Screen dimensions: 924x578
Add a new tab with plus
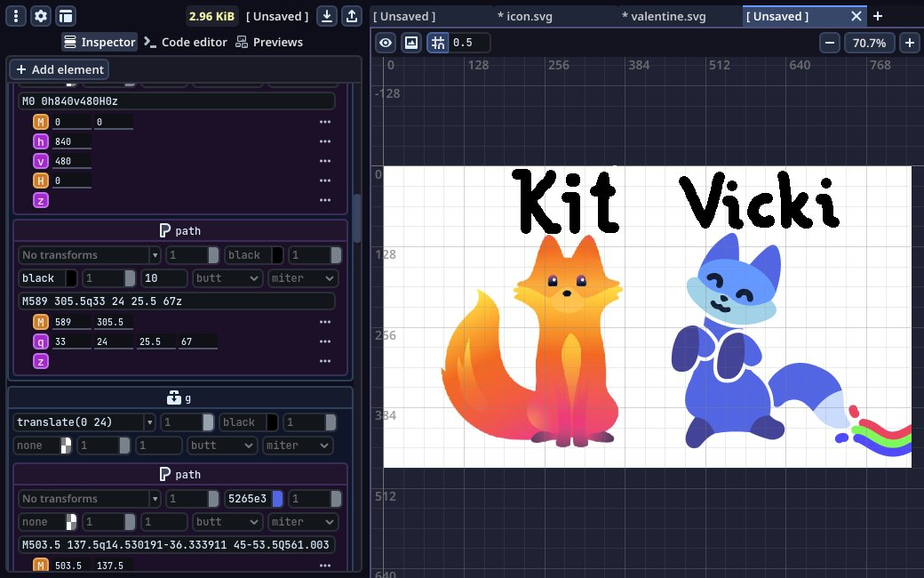(878, 16)
